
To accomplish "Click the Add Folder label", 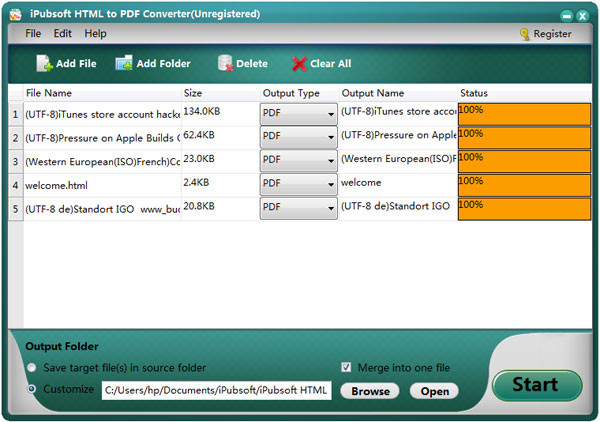I will (x=163, y=64).
